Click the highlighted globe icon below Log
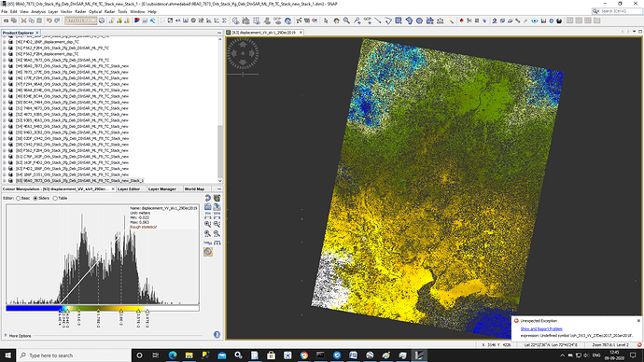 point(208,252)
